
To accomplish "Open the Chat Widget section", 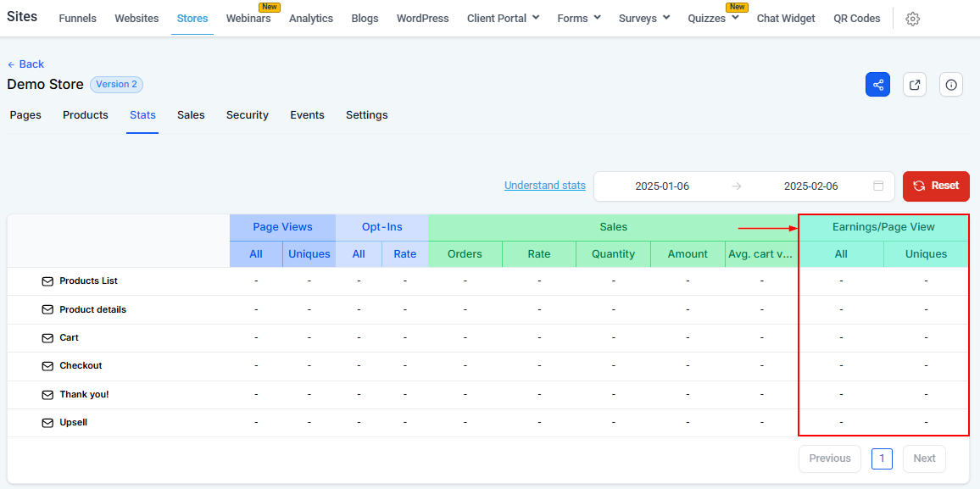I will (786, 18).
